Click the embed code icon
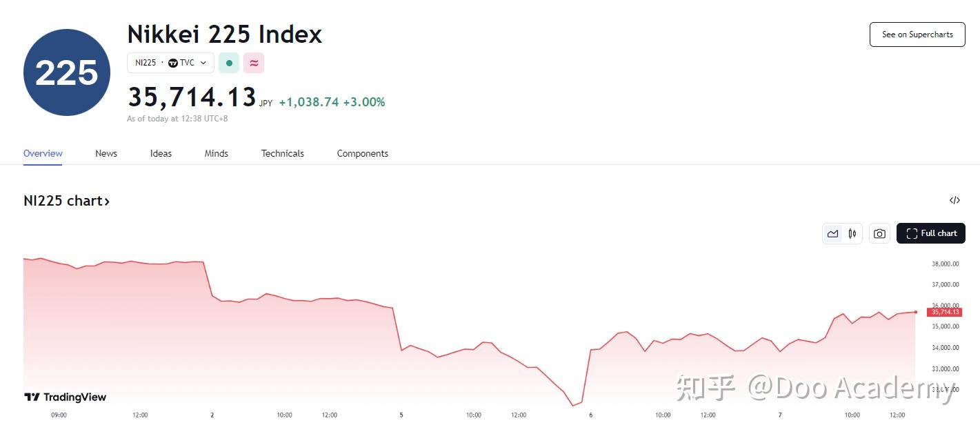980x432 pixels. point(954,201)
